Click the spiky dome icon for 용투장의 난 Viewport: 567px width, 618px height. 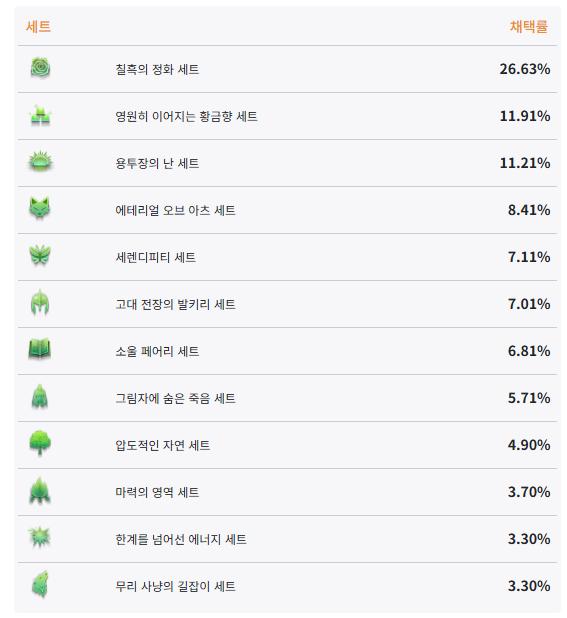pos(40,162)
